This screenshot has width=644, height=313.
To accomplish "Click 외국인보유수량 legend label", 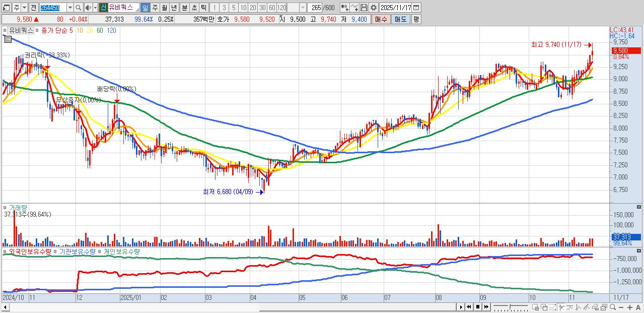I will pyautogui.click(x=30, y=251).
